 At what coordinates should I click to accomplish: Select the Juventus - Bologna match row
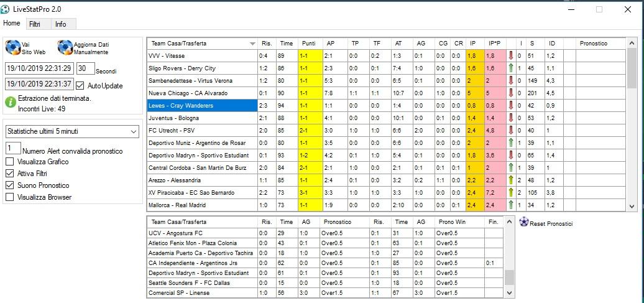(x=202, y=118)
